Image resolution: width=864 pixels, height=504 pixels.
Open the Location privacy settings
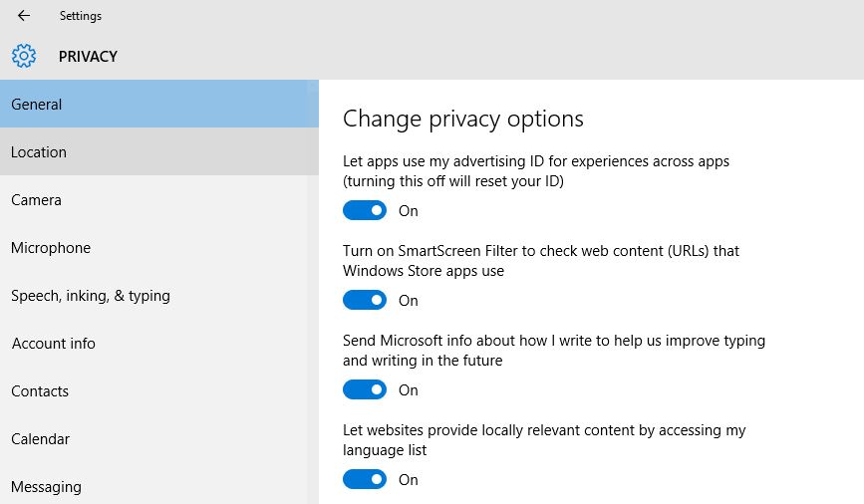159,151
